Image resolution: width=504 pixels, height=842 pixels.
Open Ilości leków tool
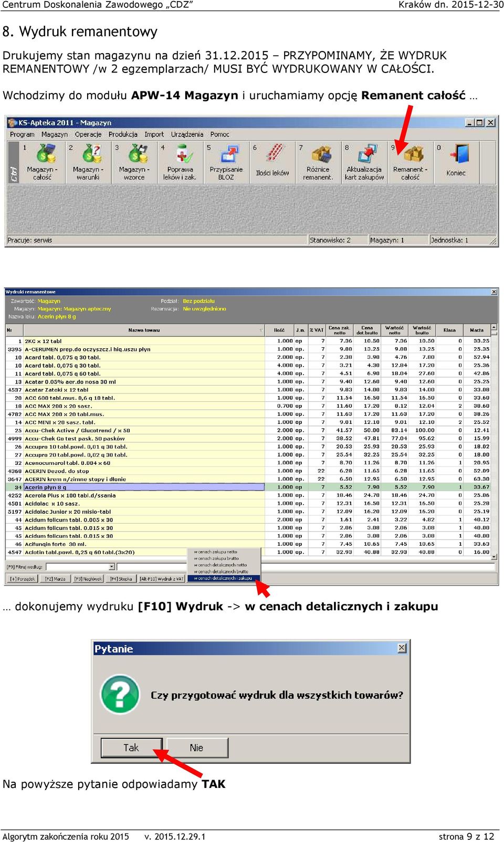(272, 162)
